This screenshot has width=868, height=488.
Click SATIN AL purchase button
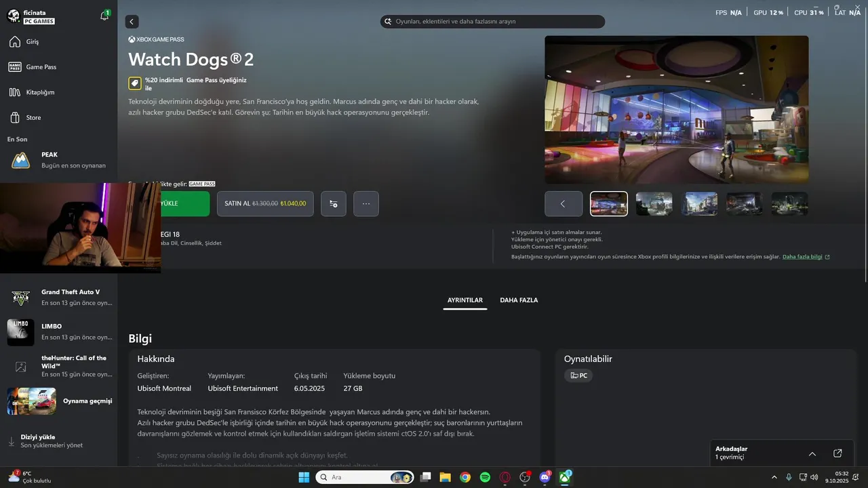point(265,203)
